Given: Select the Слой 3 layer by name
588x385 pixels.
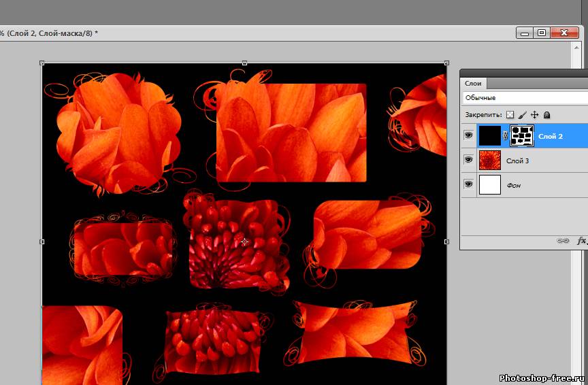Looking at the screenshot, I should click(x=518, y=161).
